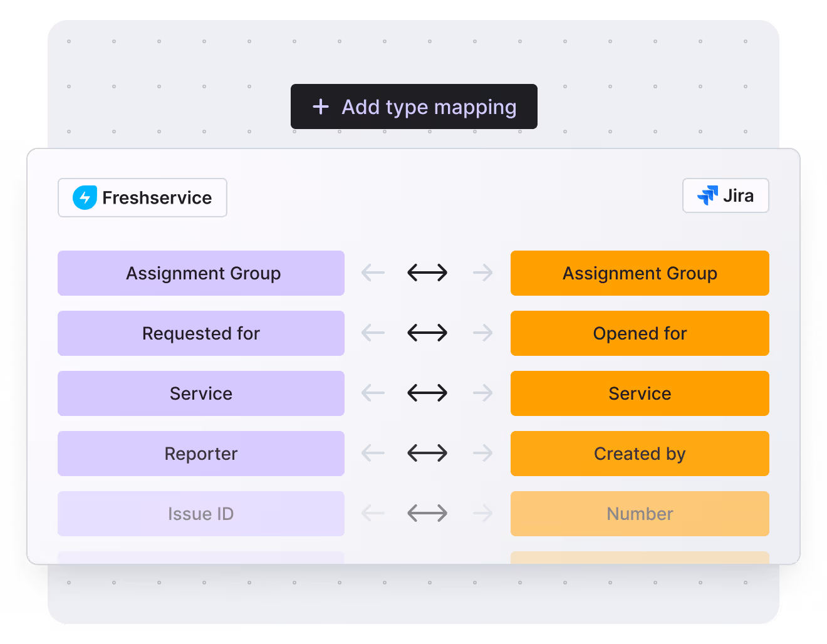Open the purple Assignment Group field
Viewport: 827px width, 644px height.
tap(201, 273)
